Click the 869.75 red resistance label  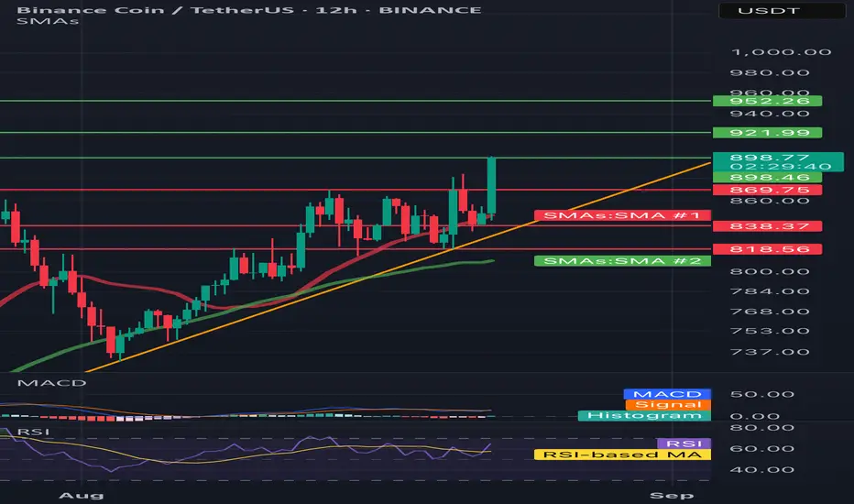click(767, 190)
